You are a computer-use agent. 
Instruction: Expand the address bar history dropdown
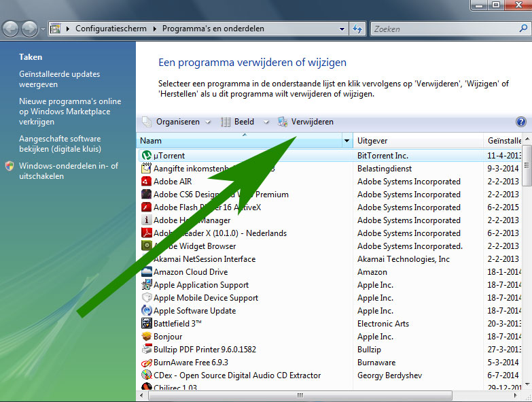342,29
